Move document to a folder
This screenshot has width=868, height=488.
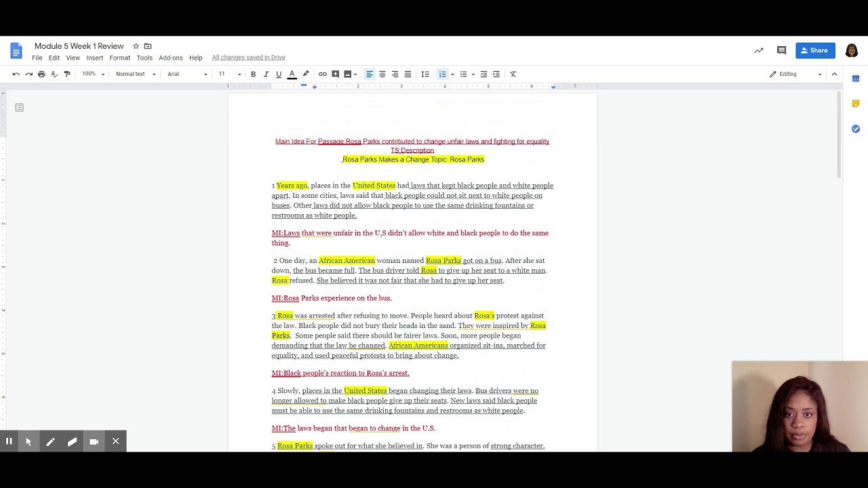point(148,46)
